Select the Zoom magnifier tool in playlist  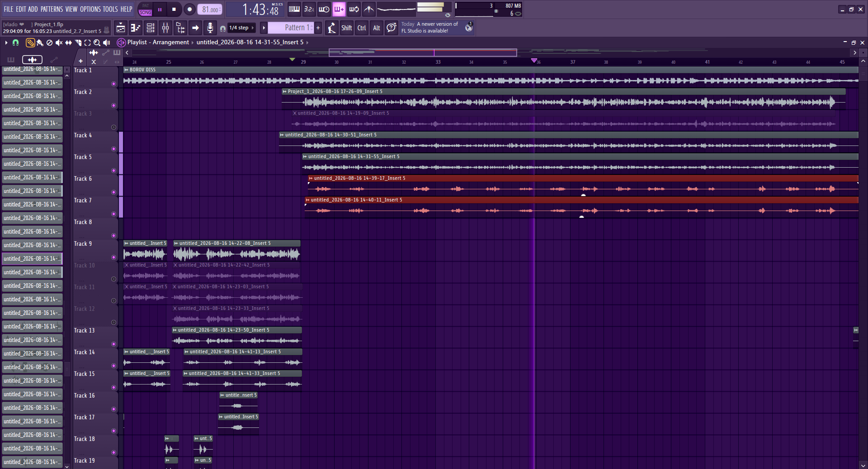97,42
